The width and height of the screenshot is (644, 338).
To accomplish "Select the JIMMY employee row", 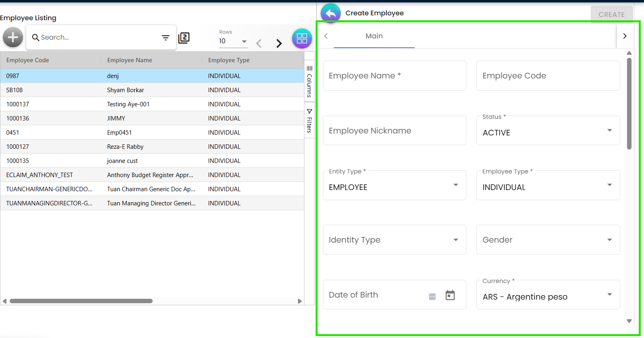I will (x=152, y=118).
